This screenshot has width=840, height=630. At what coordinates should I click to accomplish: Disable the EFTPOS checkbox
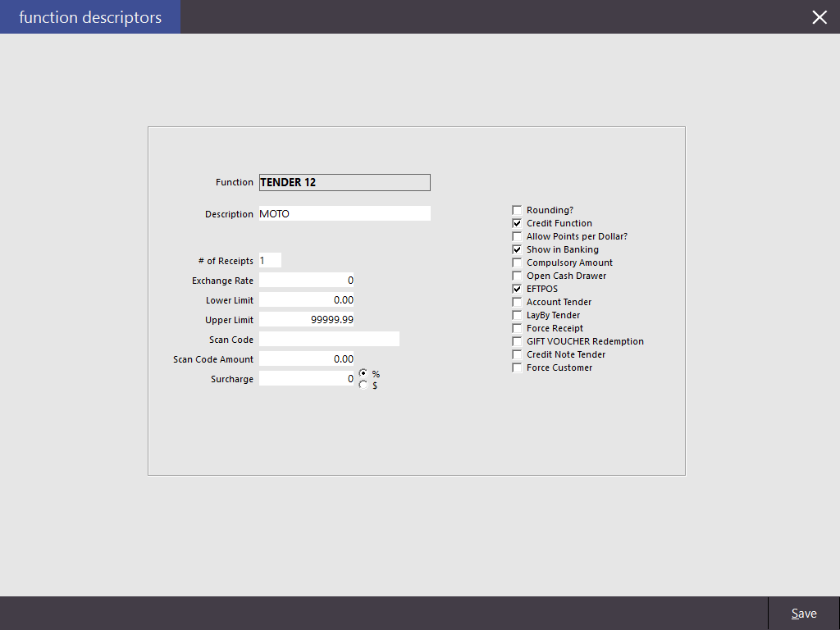tap(517, 289)
